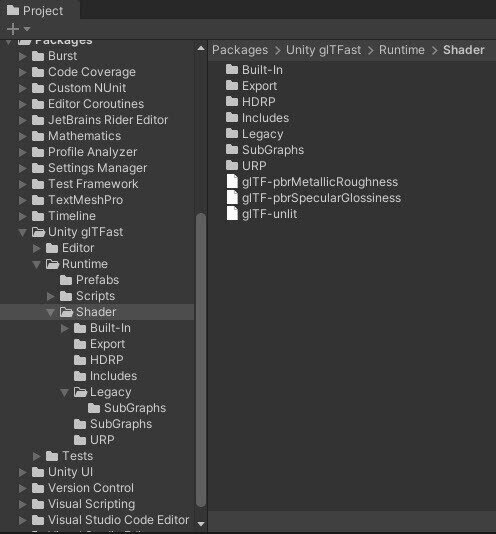496x534 pixels.
Task: Expand the Editor Coroutines folder arrow
Action: point(22,104)
